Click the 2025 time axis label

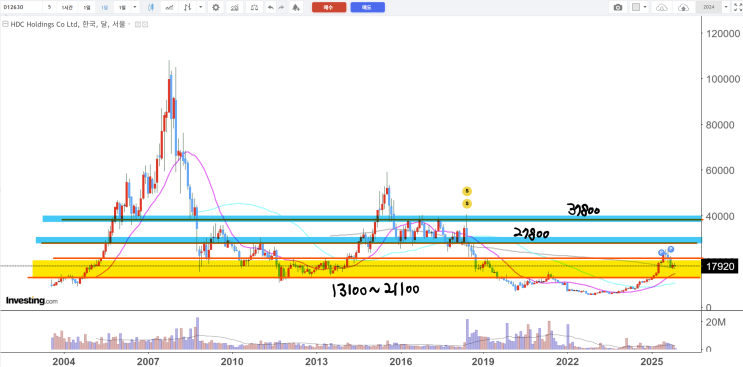(652, 362)
